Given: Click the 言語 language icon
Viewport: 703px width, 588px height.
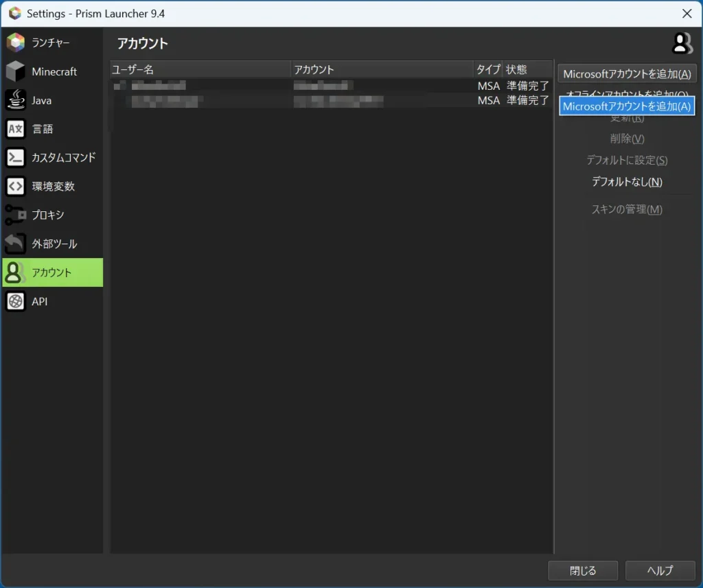Looking at the screenshot, I should click(x=16, y=129).
